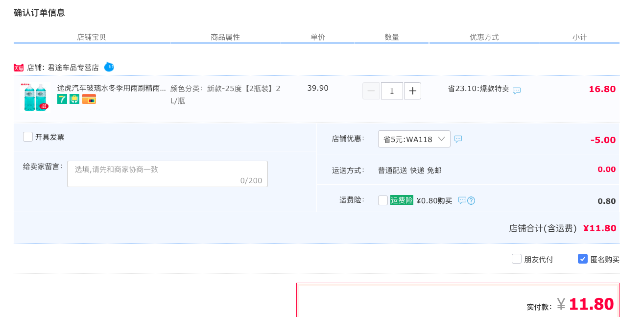Click the subtotal amount 16.80
This screenshot has width=644, height=317.
pyautogui.click(x=602, y=89)
